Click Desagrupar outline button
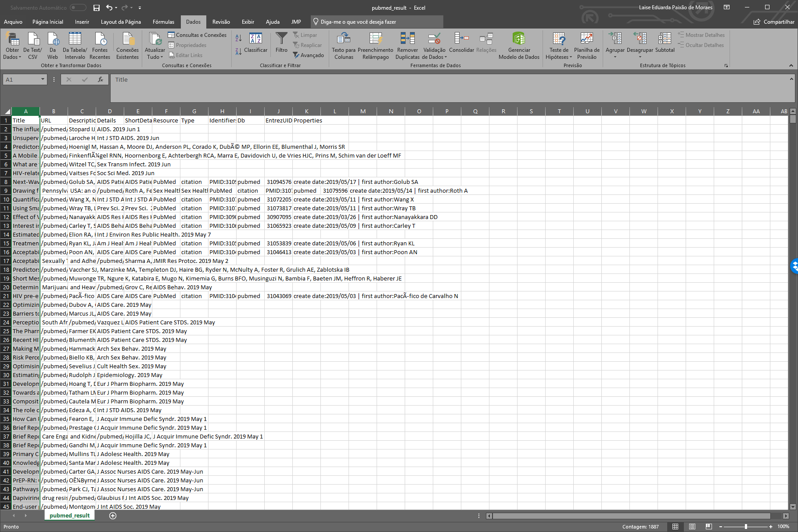The image size is (798, 532). tap(640, 43)
